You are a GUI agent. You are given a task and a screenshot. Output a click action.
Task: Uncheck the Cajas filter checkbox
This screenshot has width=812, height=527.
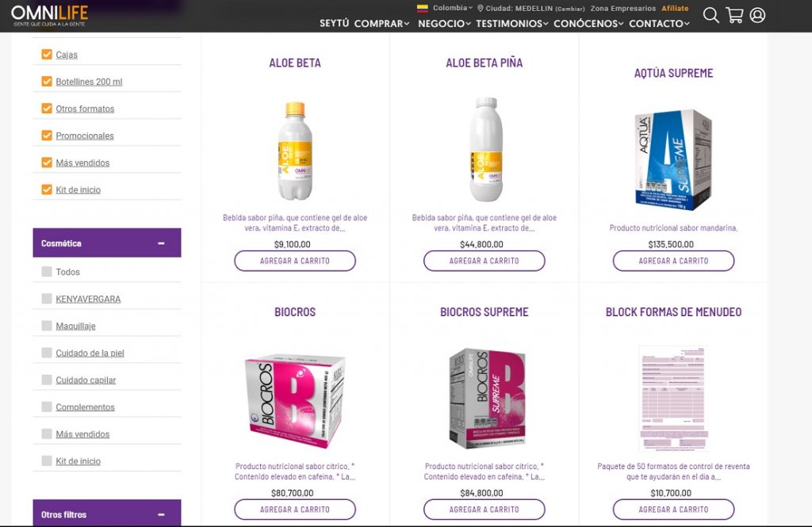(x=47, y=55)
